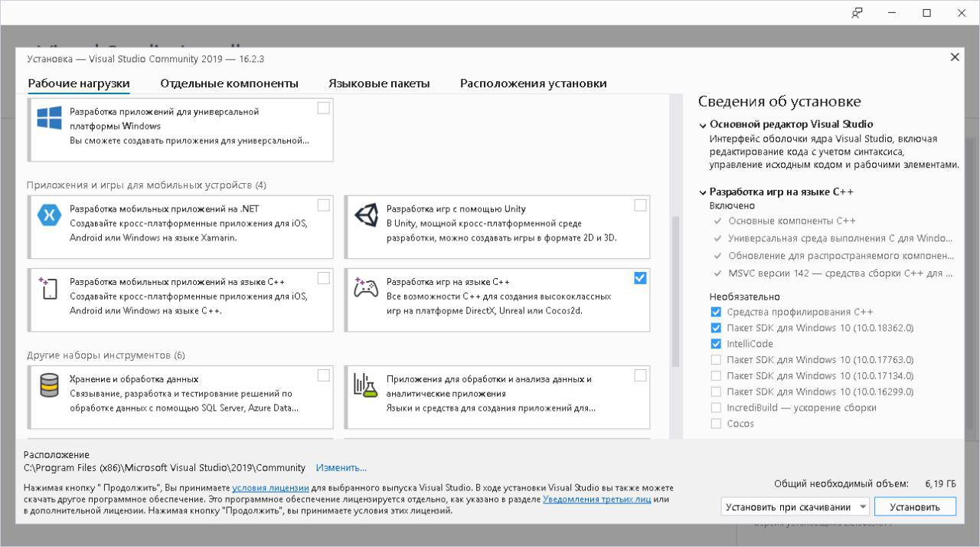Click Хранение и обработка данных card title
The height and width of the screenshot is (547, 980).
click(x=134, y=379)
